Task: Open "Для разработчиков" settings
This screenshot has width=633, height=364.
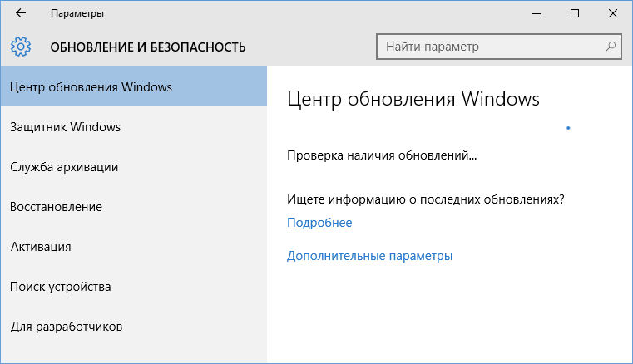Action: (x=134, y=327)
